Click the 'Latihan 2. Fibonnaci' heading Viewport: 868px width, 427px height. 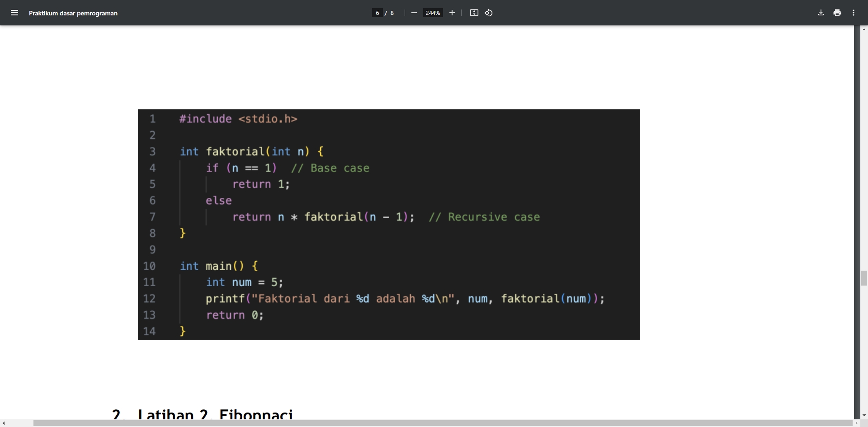(215, 415)
